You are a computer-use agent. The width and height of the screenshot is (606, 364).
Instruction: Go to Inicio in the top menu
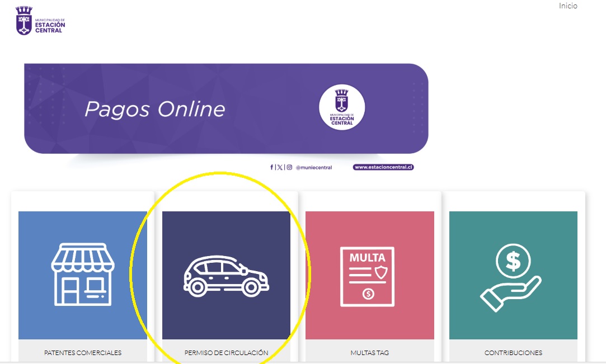(x=567, y=6)
